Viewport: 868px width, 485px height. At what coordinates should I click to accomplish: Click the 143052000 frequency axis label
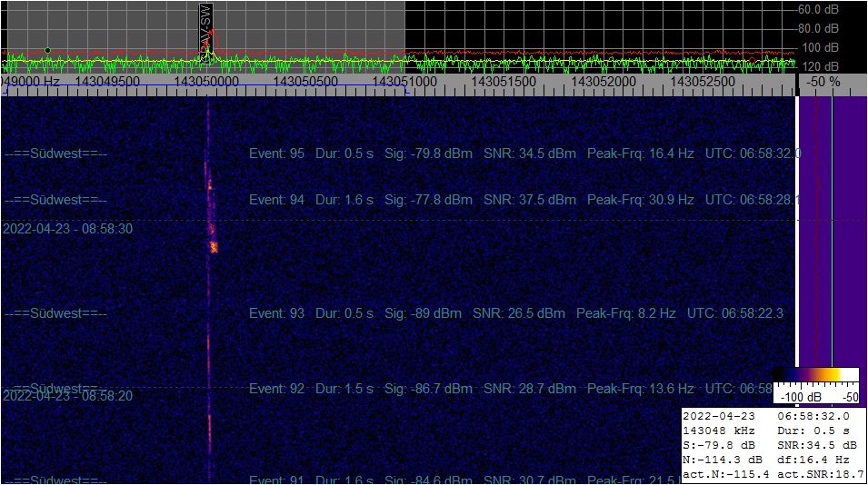(x=604, y=82)
